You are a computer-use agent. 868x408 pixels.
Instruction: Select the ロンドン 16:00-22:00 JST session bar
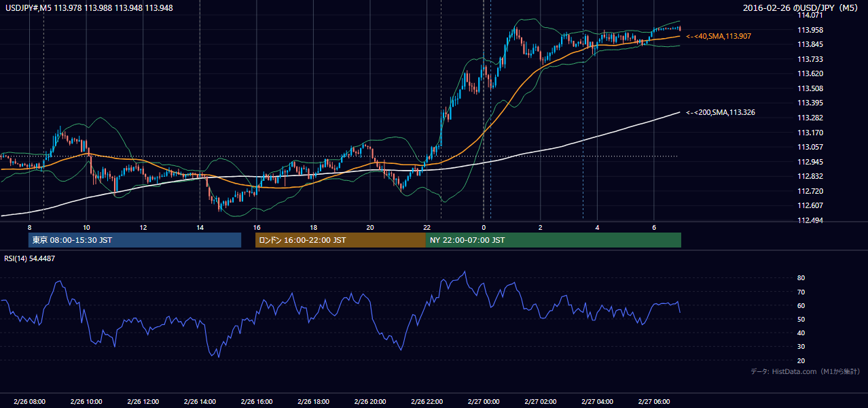pos(340,240)
